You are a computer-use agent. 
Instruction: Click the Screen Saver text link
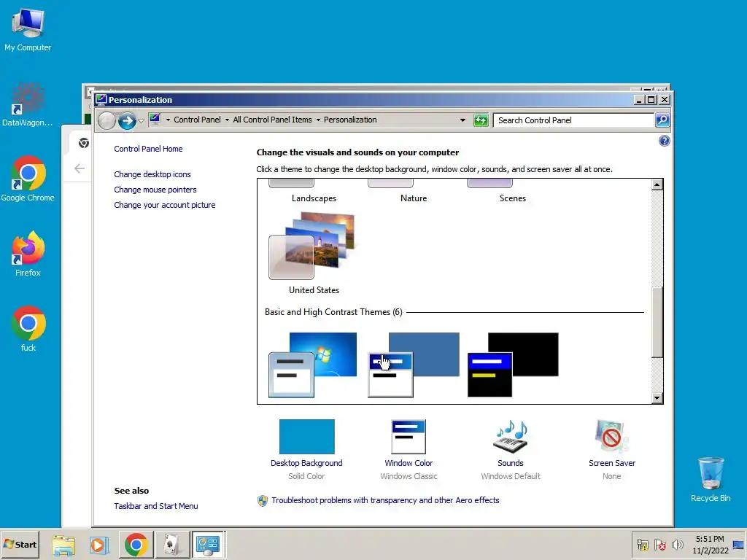point(612,463)
